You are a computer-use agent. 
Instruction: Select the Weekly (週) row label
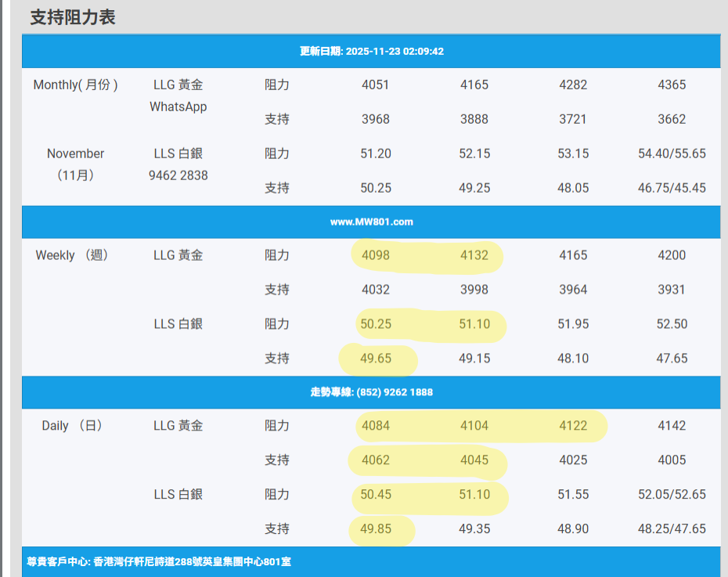[x=72, y=255]
